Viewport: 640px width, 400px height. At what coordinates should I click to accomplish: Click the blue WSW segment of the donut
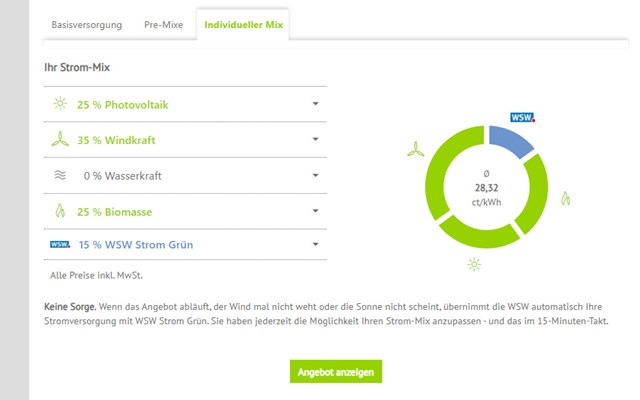(x=510, y=140)
